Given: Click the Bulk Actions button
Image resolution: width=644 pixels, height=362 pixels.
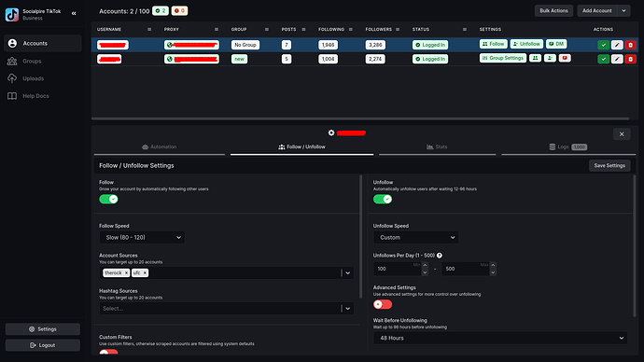Looking at the screenshot, I should pos(553,10).
